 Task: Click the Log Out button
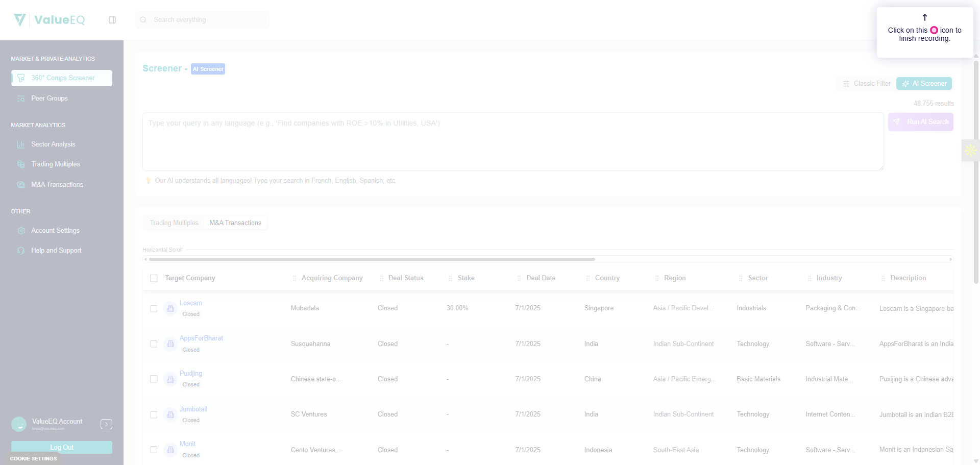click(62, 447)
